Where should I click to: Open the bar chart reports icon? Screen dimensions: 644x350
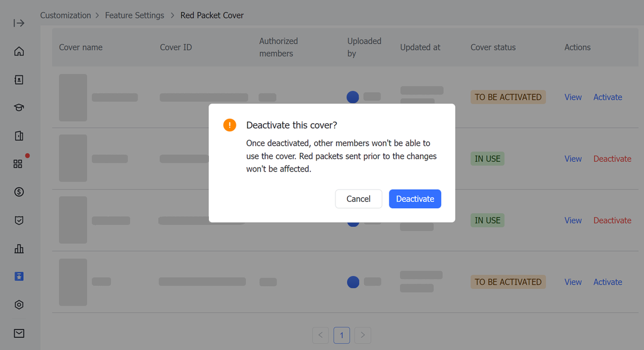[19, 249]
